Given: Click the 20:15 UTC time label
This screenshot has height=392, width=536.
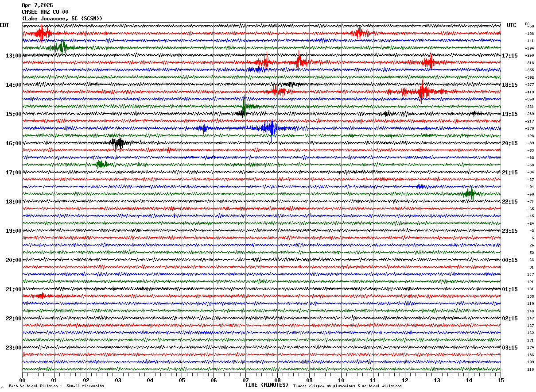Looking at the screenshot, I should 510,143.
